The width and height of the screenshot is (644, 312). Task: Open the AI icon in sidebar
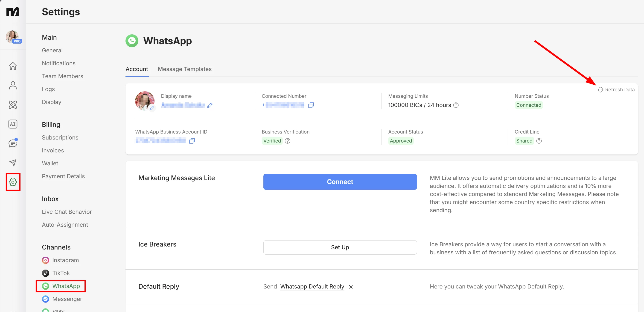(x=13, y=124)
